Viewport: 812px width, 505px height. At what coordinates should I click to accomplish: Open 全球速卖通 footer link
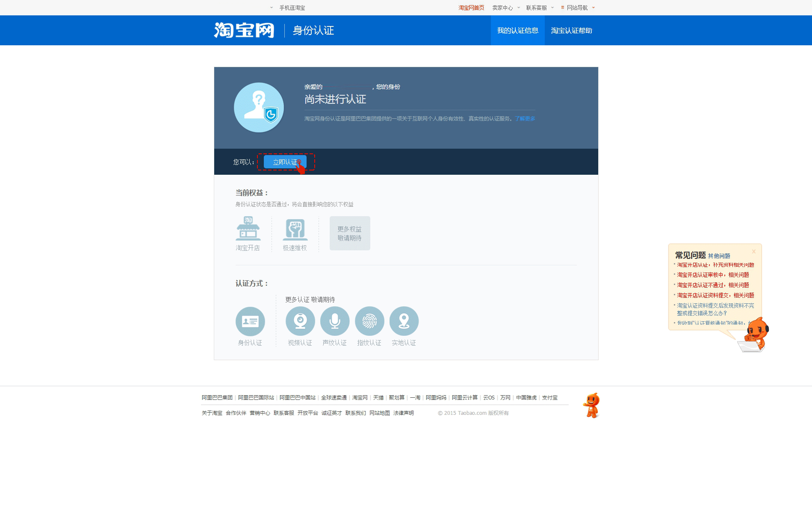(334, 397)
